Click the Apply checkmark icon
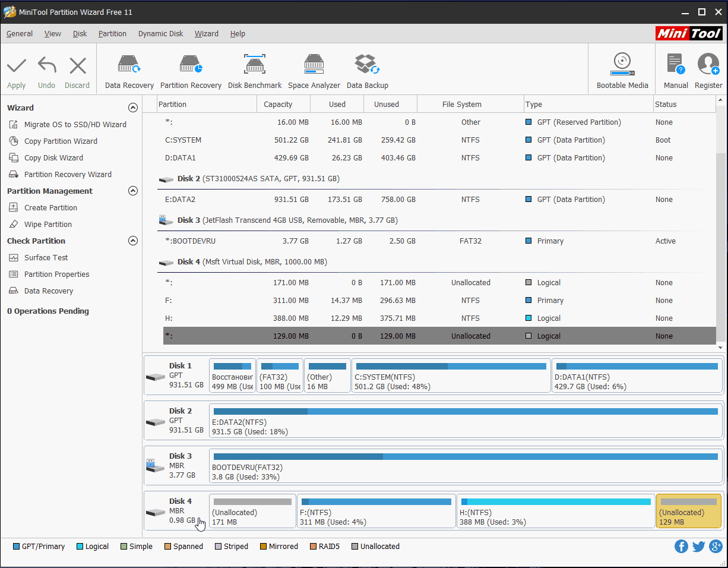 [x=17, y=65]
